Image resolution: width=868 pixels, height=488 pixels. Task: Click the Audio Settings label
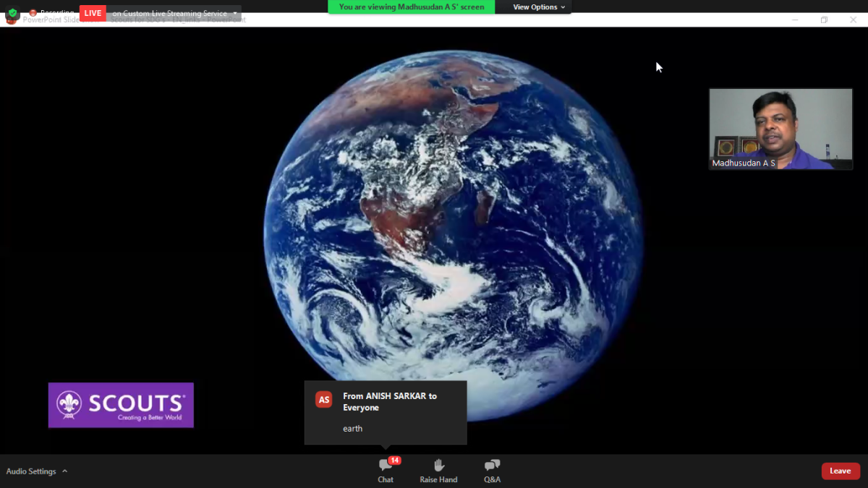[x=31, y=471]
